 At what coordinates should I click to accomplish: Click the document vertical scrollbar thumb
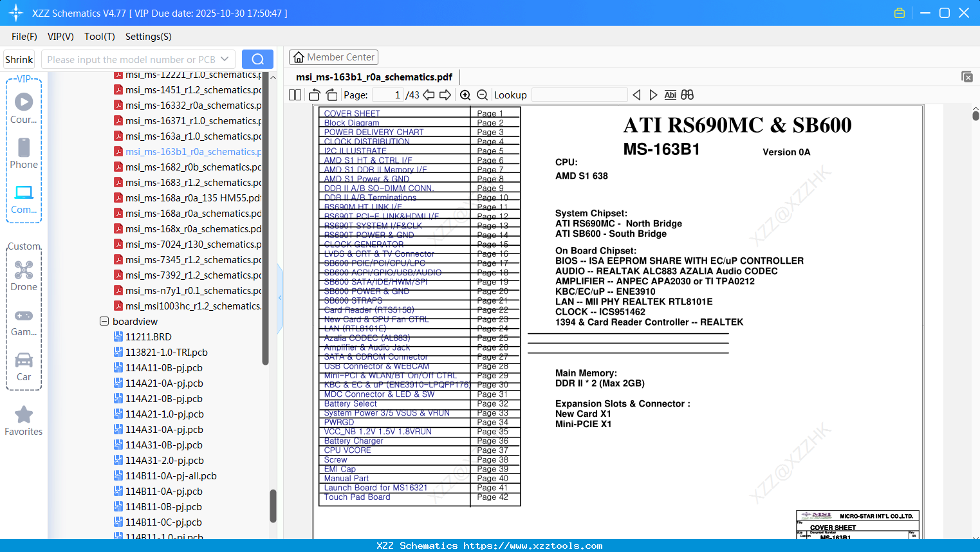click(975, 116)
